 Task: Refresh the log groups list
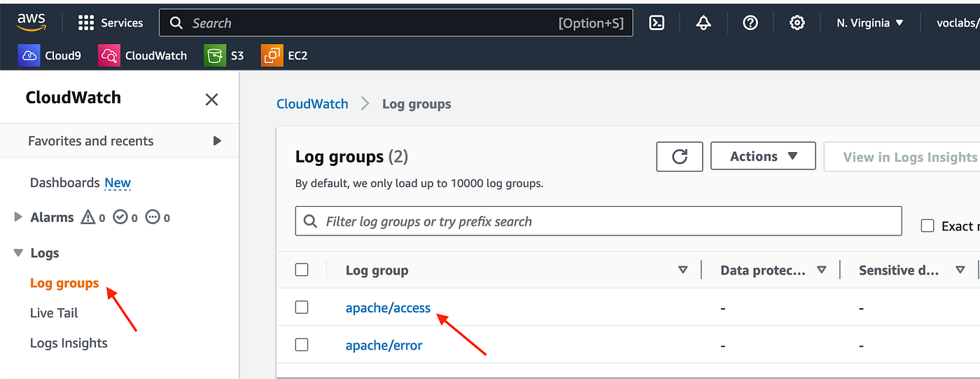[680, 157]
